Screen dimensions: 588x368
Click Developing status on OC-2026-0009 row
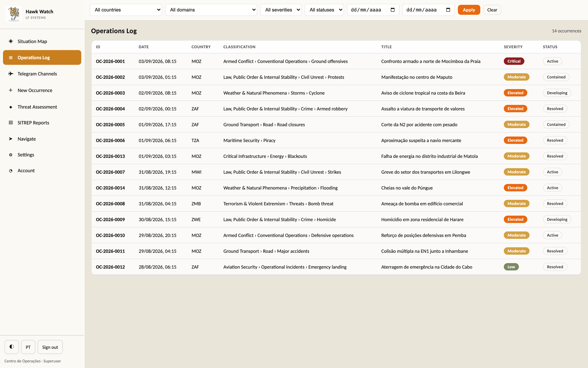coord(557,219)
